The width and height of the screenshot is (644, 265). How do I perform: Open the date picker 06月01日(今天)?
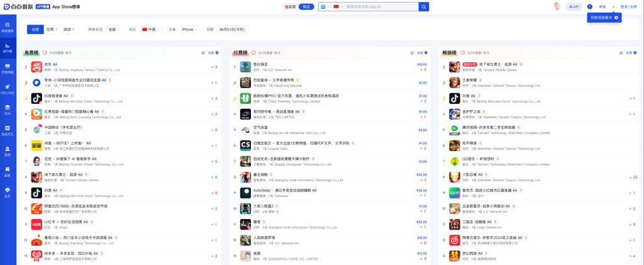coord(233,30)
